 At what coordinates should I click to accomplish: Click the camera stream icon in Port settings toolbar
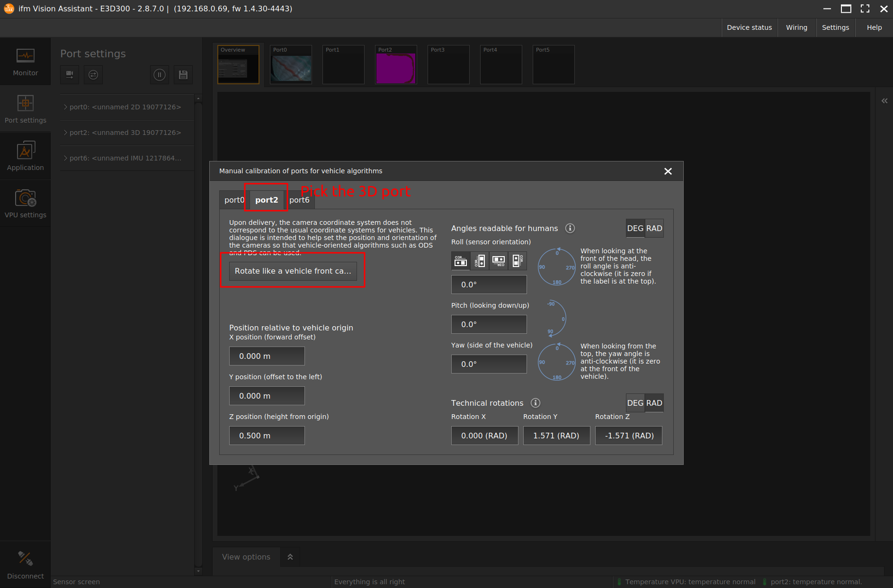tap(70, 75)
